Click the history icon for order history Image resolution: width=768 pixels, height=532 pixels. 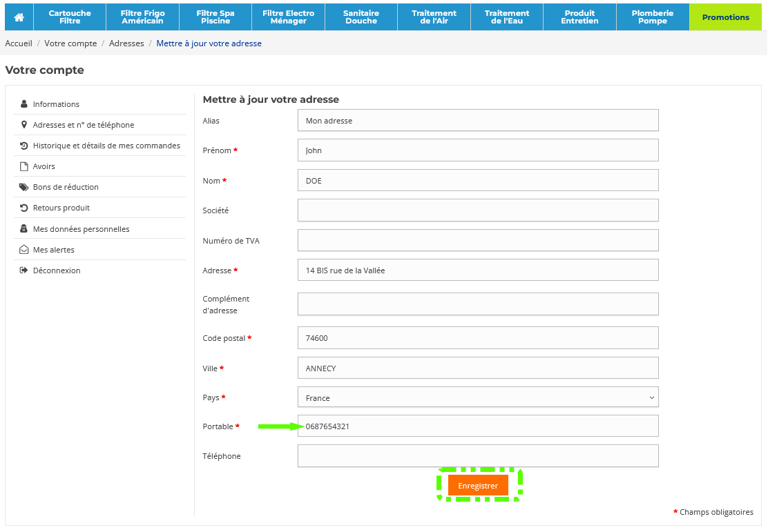pos(24,146)
